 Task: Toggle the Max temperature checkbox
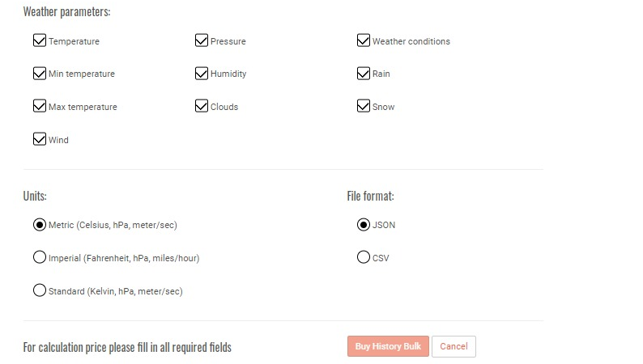(40, 106)
